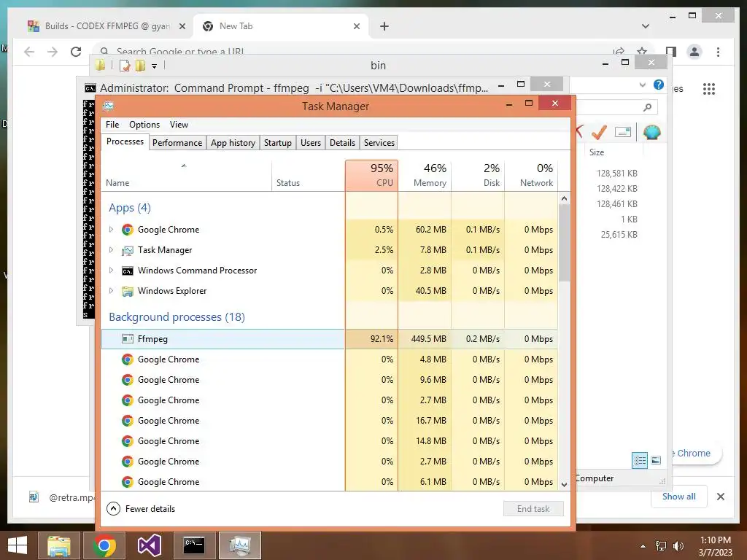Click the process list scrollbar thumb
The height and width of the screenshot is (560, 747).
[564, 243]
